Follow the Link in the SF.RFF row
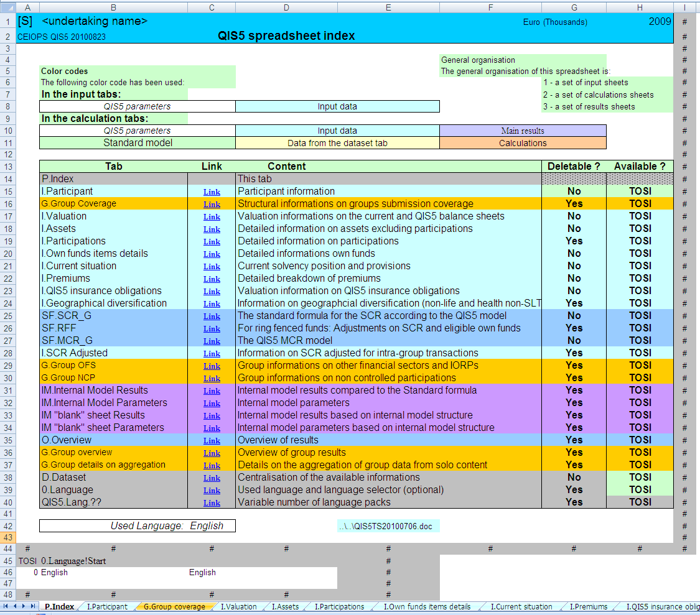700x615 pixels. point(212,329)
